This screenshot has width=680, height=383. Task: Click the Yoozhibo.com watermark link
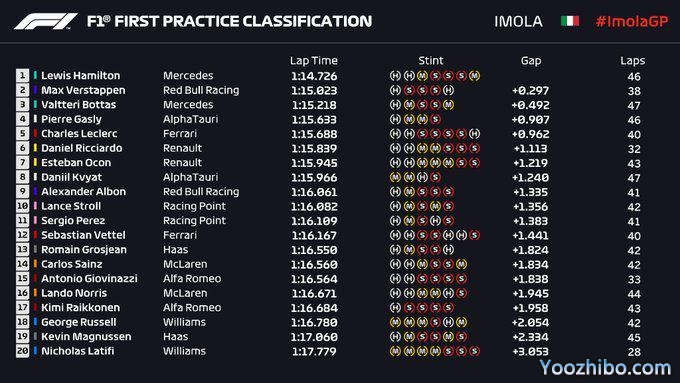coord(605,367)
